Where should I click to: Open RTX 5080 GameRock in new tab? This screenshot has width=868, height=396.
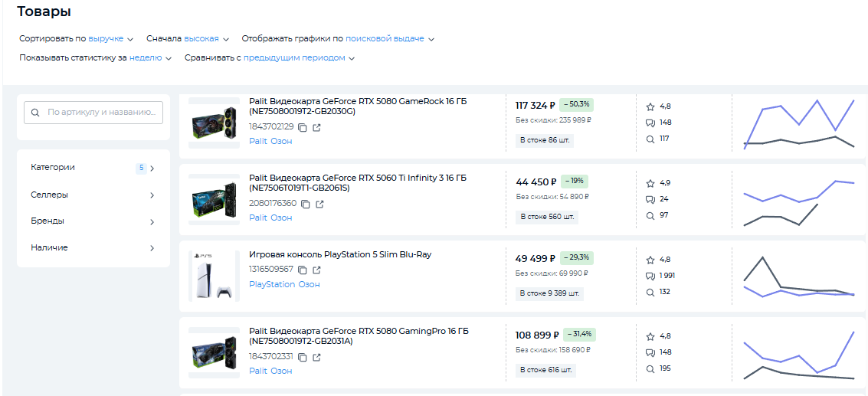317,127
